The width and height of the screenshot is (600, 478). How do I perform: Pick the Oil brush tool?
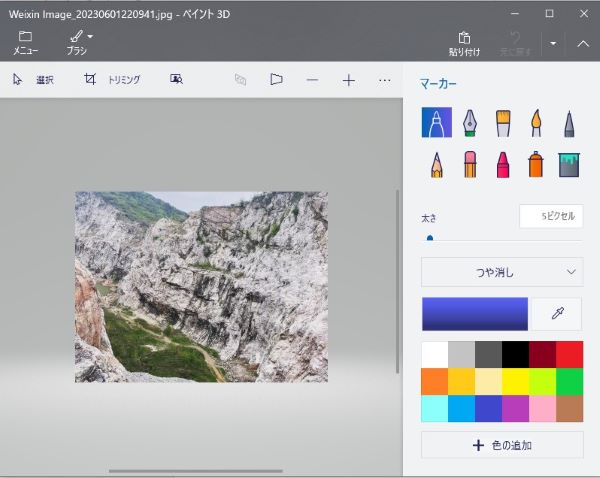[503, 122]
